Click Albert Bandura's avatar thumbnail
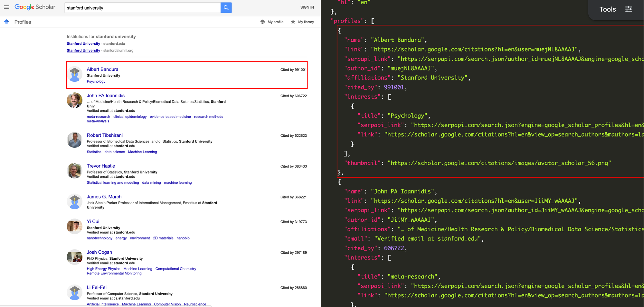Viewport: 644px width, 307px height. (x=75, y=74)
